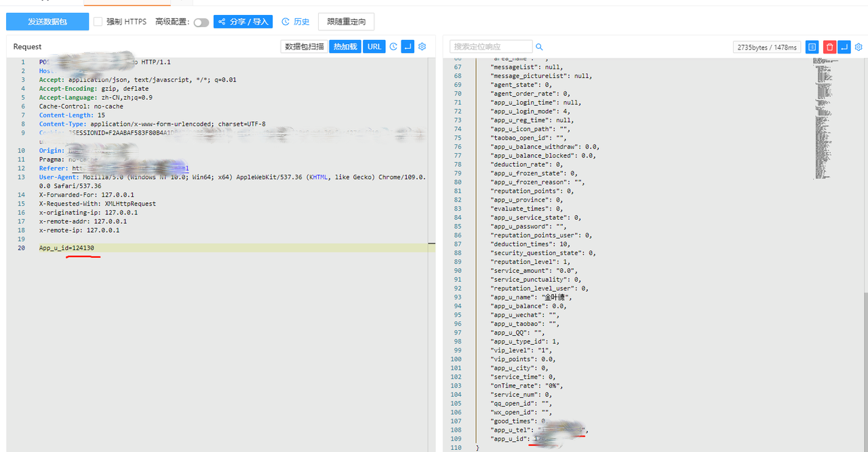Click the red trash delete icon
Screen dimensions: 868x452
(829, 47)
